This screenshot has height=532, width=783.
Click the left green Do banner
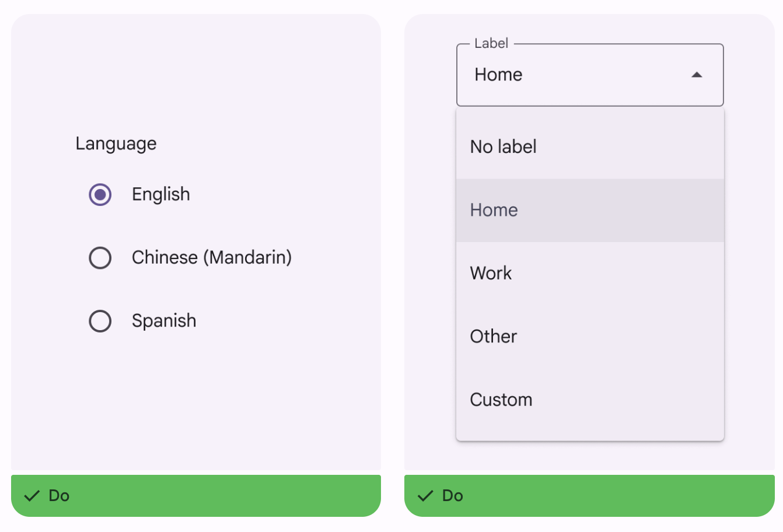(195, 496)
